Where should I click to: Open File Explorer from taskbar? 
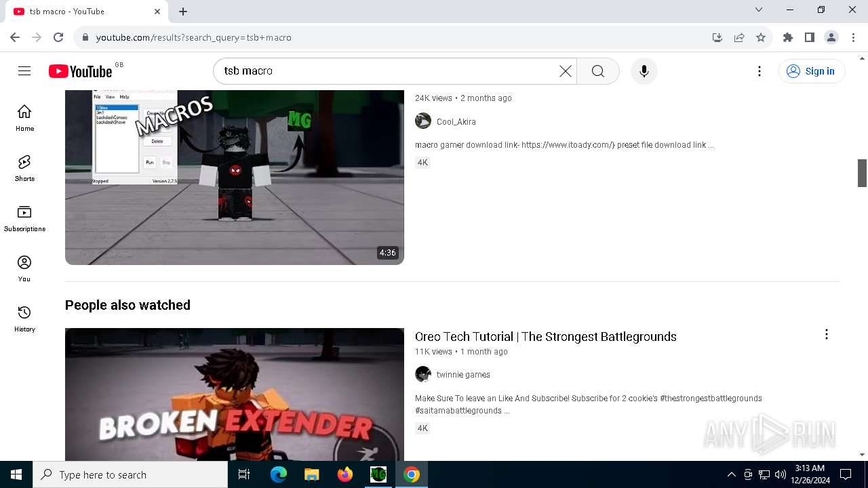[311, 474]
